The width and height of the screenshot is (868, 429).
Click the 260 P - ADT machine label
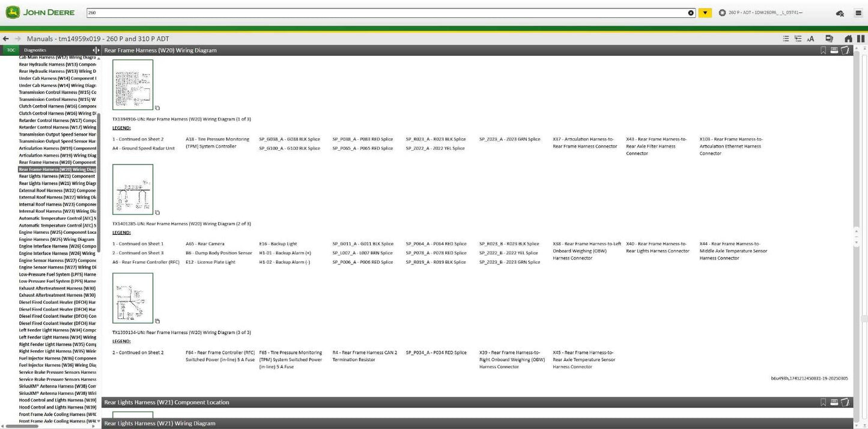pos(766,13)
